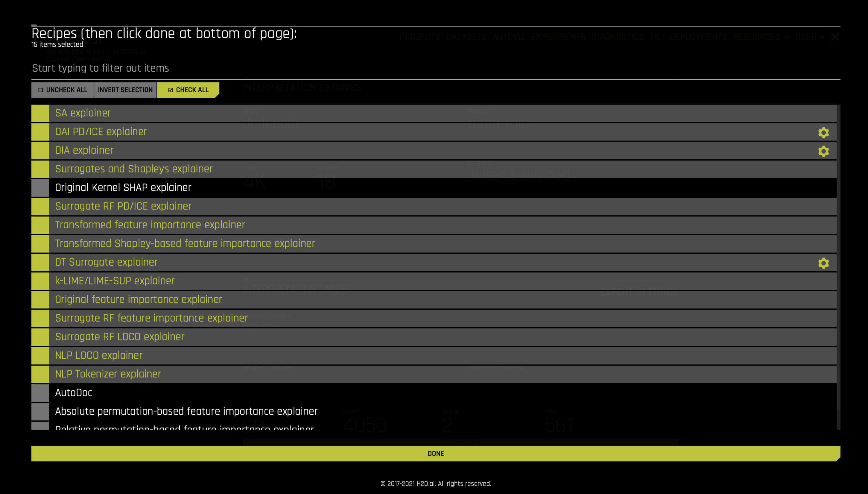
Task: Click UNCHECK ALL to clear selections
Action: click(x=62, y=90)
